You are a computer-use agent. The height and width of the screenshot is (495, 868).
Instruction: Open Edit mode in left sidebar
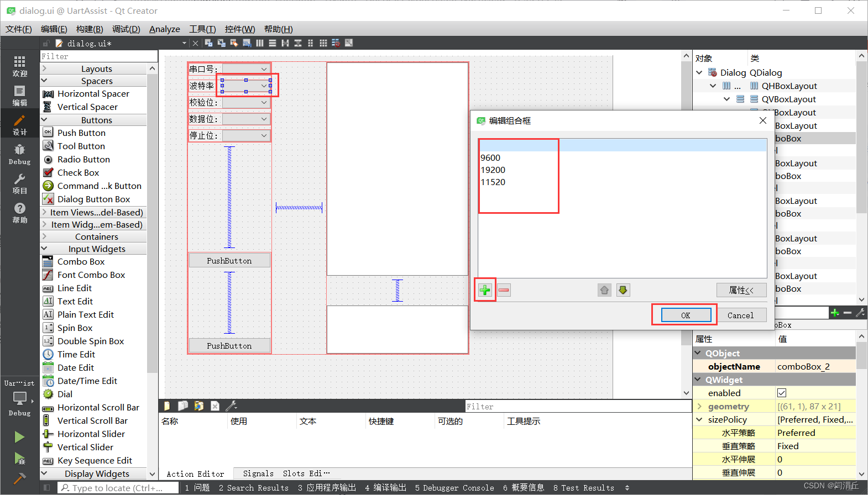(x=19, y=96)
